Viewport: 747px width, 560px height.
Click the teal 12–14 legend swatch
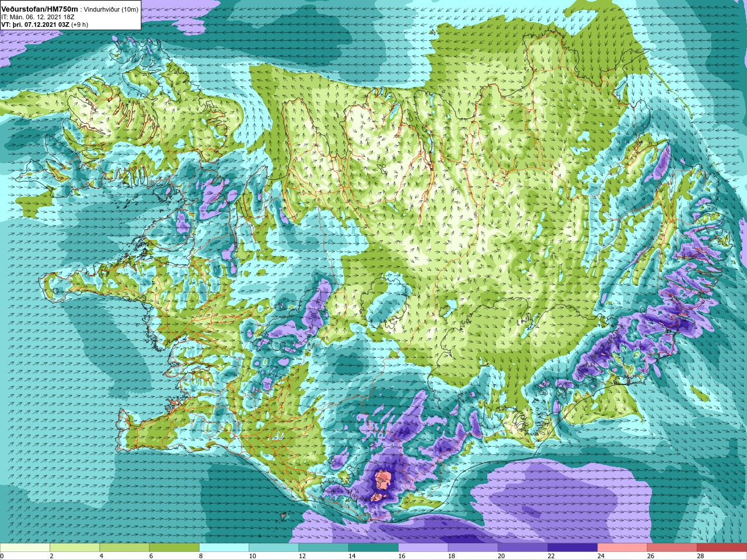pyautogui.click(x=323, y=547)
